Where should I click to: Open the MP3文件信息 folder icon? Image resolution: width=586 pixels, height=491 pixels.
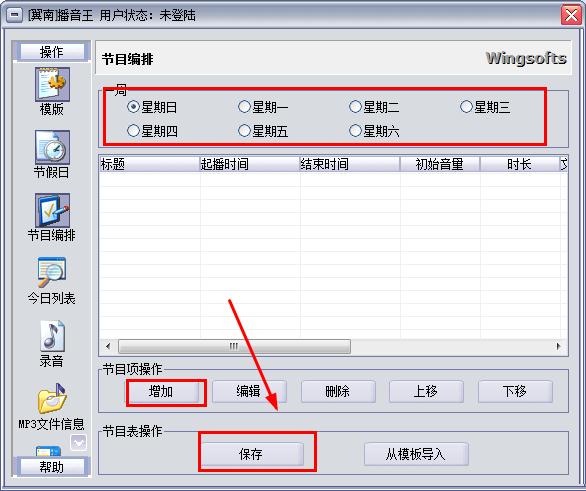coord(52,398)
